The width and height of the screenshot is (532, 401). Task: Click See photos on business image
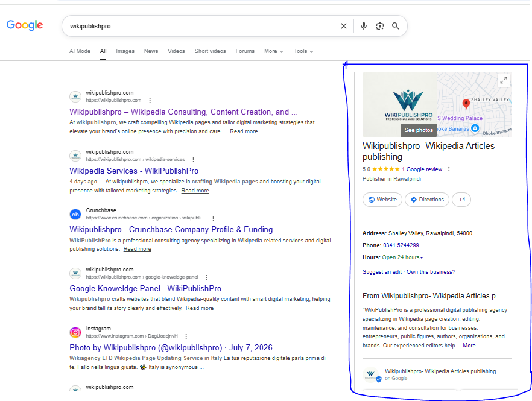(419, 130)
